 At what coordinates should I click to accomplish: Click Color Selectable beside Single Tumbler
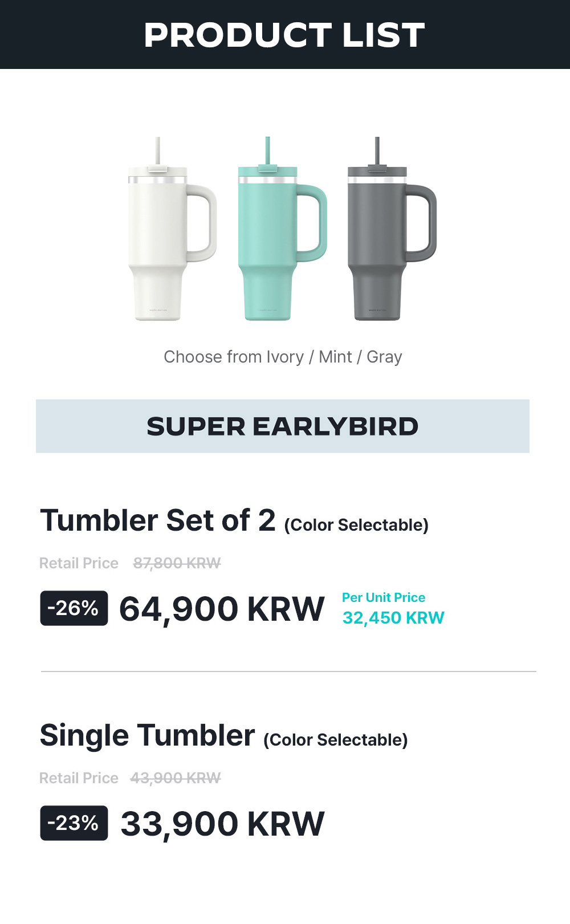[x=336, y=740]
